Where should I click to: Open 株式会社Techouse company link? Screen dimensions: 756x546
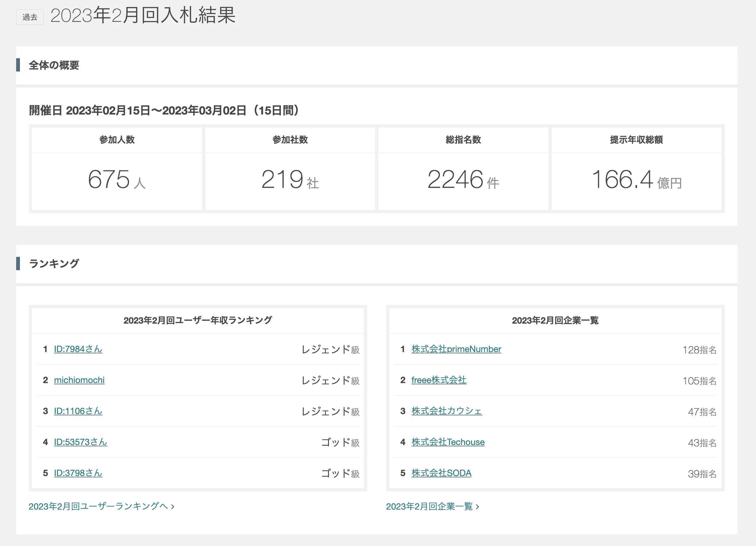[448, 442]
